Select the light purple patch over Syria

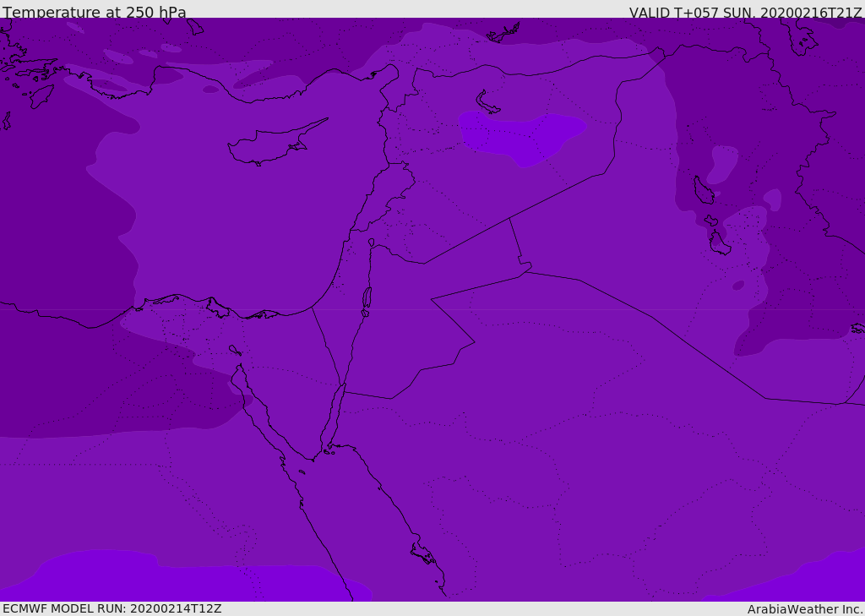click(x=524, y=135)
